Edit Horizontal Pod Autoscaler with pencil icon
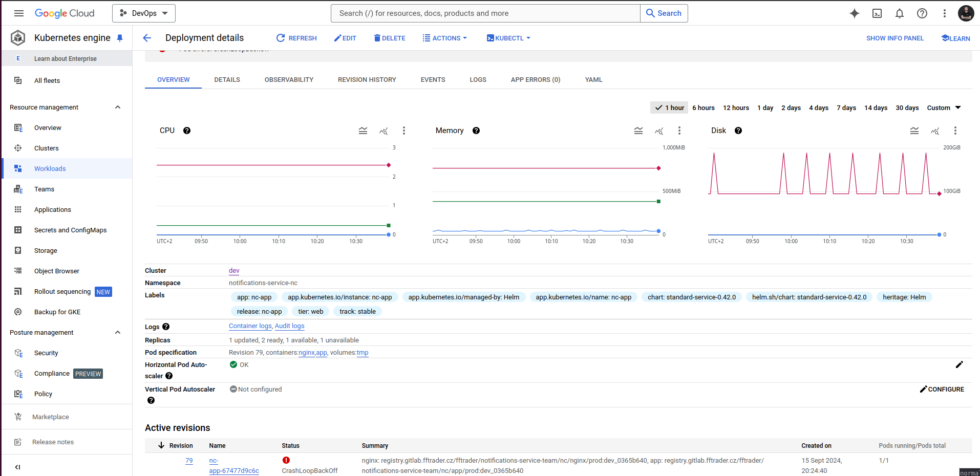 pyautogui.click(x=959, y=364)
